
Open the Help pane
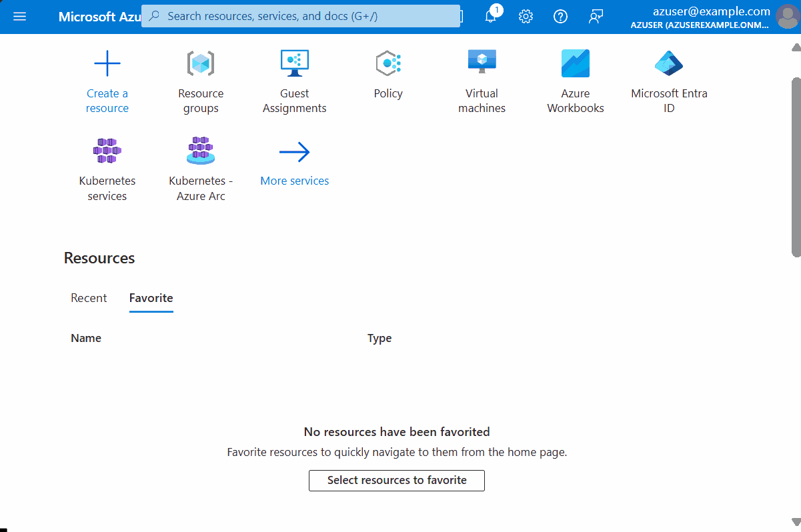(x=560, y=17)
